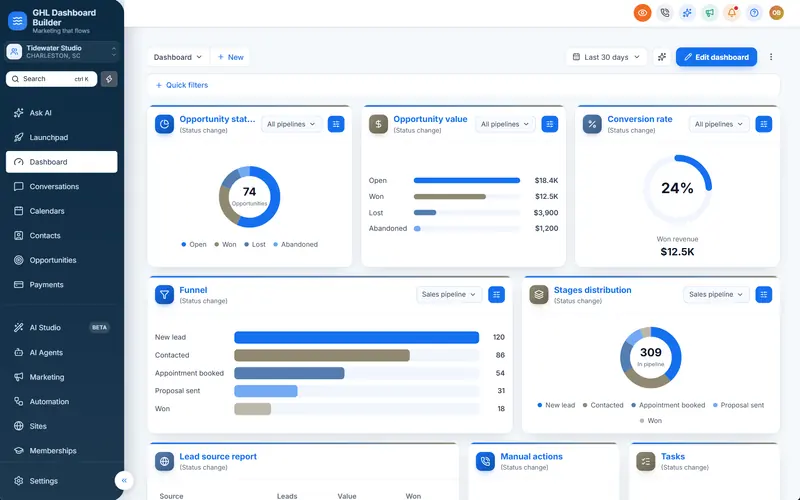Screen dimensions: 800x500
Task: Click the AI sparkle icon beside date range
Action: 662,57
